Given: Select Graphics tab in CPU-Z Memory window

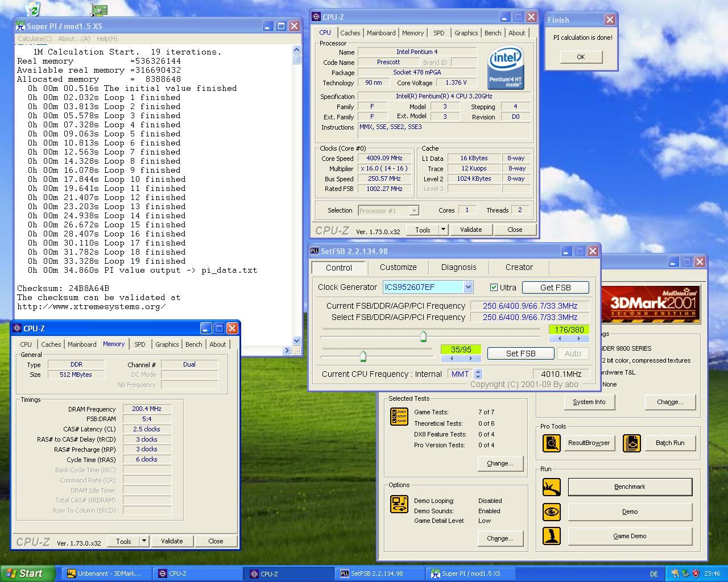Looking at the screenshot, I should click(x=167, y=344).
